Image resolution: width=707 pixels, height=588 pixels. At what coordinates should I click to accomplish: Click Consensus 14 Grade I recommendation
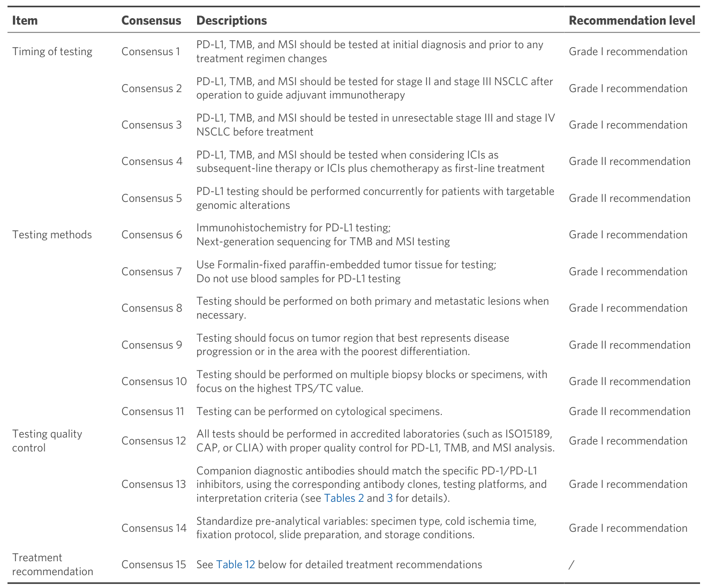(628, 528)
